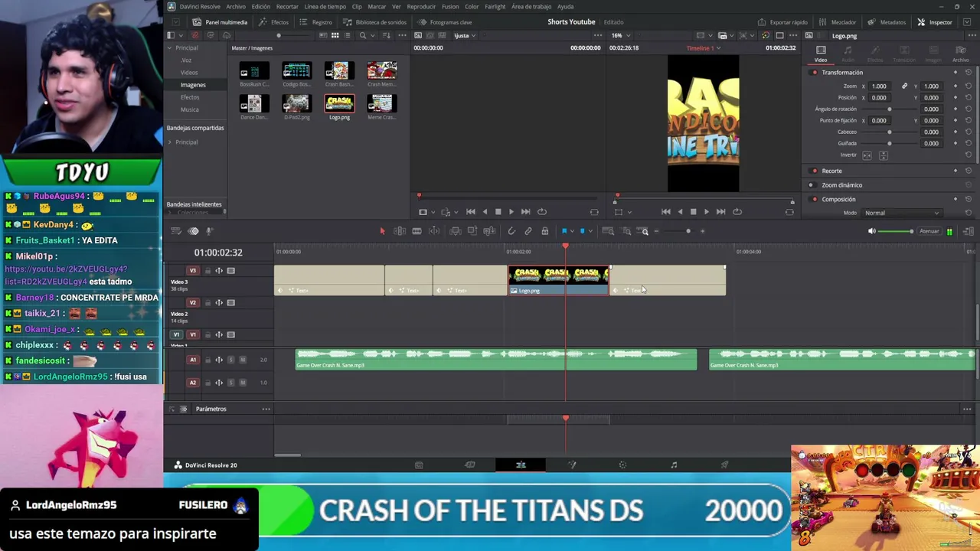Flip the image vertically in Invertir
Screen dimensions: 980x551
pos(883,155)
